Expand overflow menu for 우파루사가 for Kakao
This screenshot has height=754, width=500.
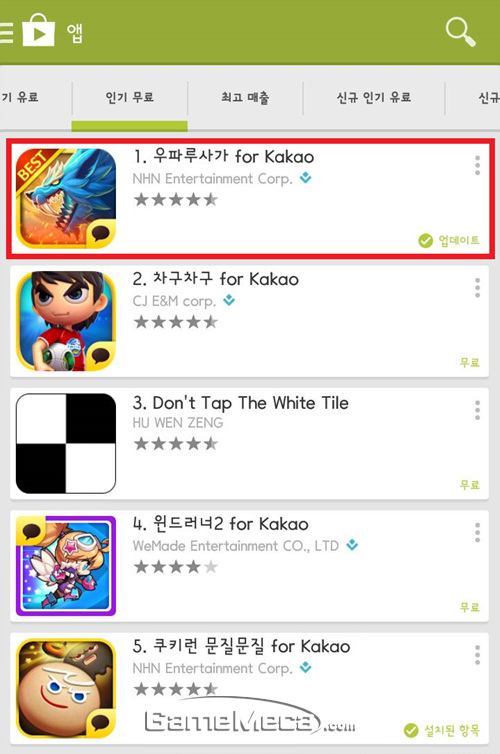tap(477, 165)
